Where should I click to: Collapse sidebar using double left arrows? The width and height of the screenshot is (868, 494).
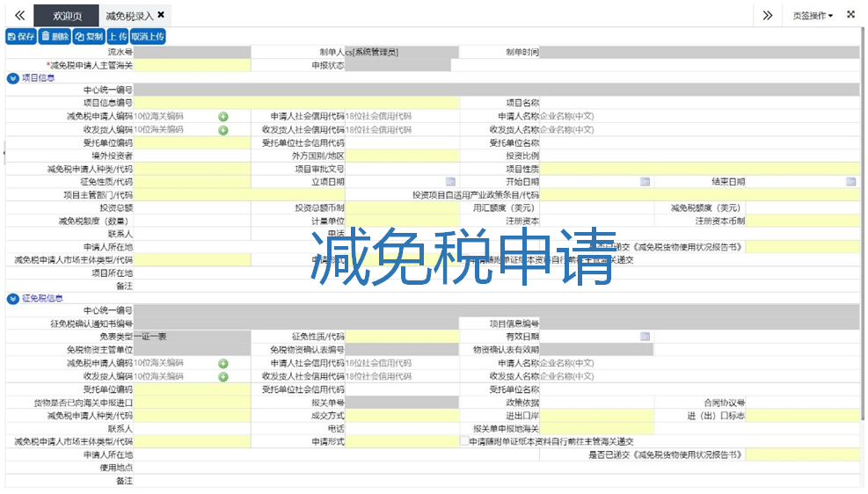19,15
